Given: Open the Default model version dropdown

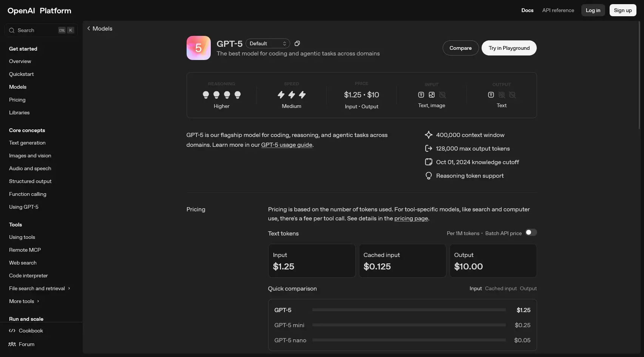Looking at the screenshot, I should click(x=267, y=43).
